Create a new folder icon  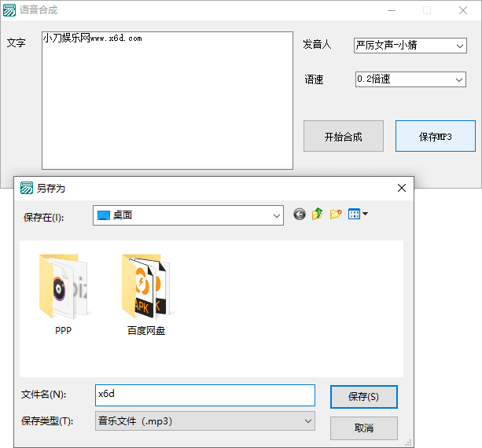tap(336, 214)
